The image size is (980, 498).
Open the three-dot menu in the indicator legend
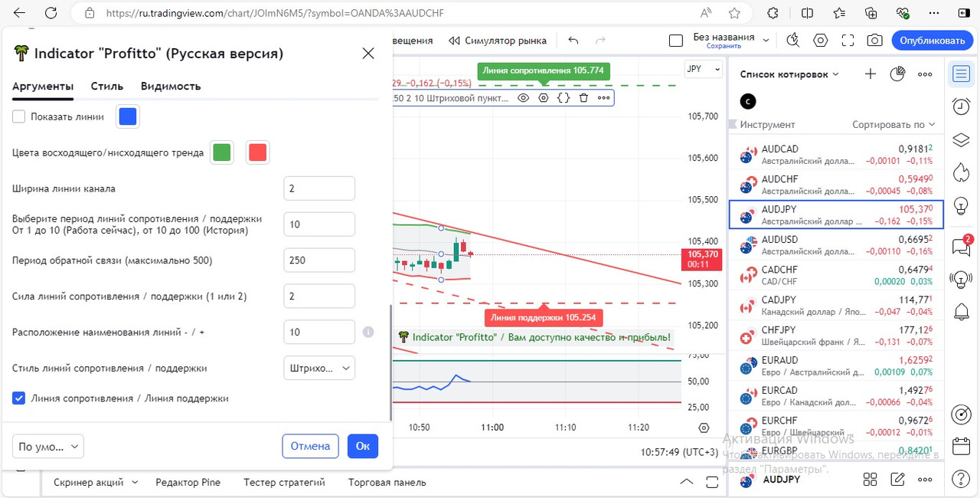[x=604, y=98]
